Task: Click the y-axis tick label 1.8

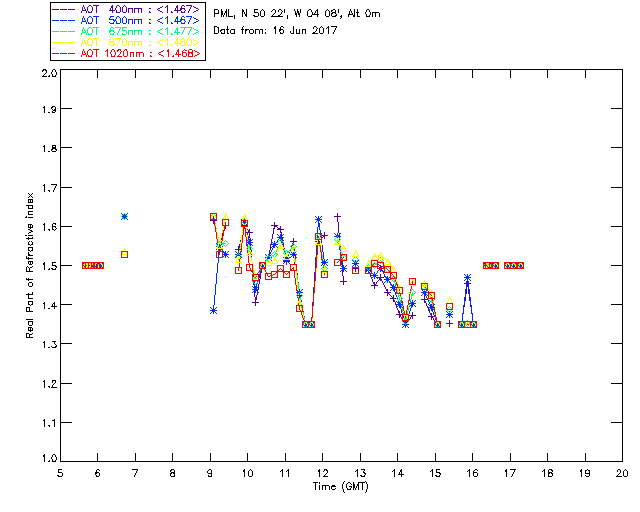Action: tap(49, 148)
